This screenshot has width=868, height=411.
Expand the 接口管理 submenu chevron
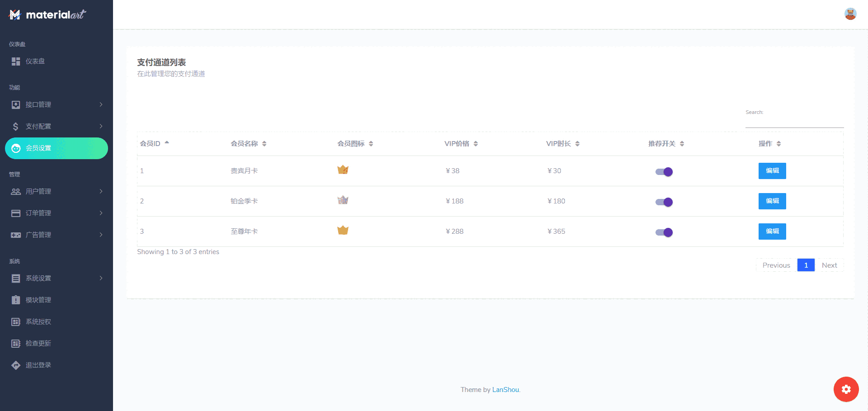(101, 105)
